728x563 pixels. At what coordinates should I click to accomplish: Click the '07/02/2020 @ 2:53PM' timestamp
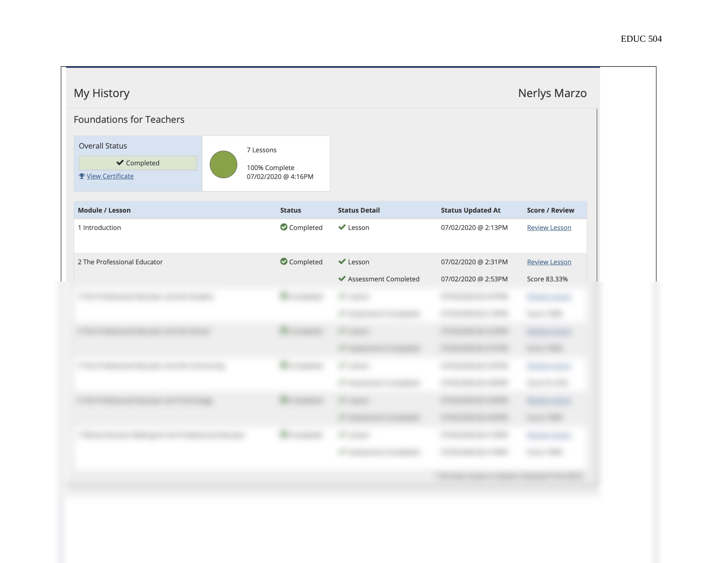(474, 279)
